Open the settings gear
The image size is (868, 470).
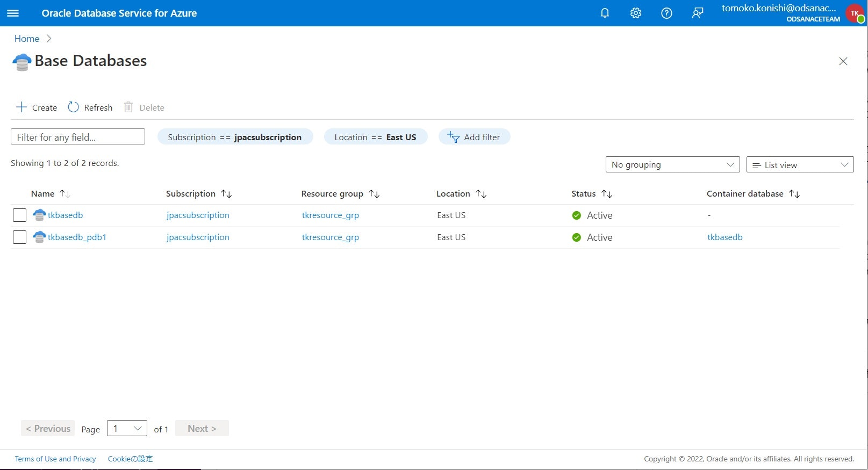[636, 13]
